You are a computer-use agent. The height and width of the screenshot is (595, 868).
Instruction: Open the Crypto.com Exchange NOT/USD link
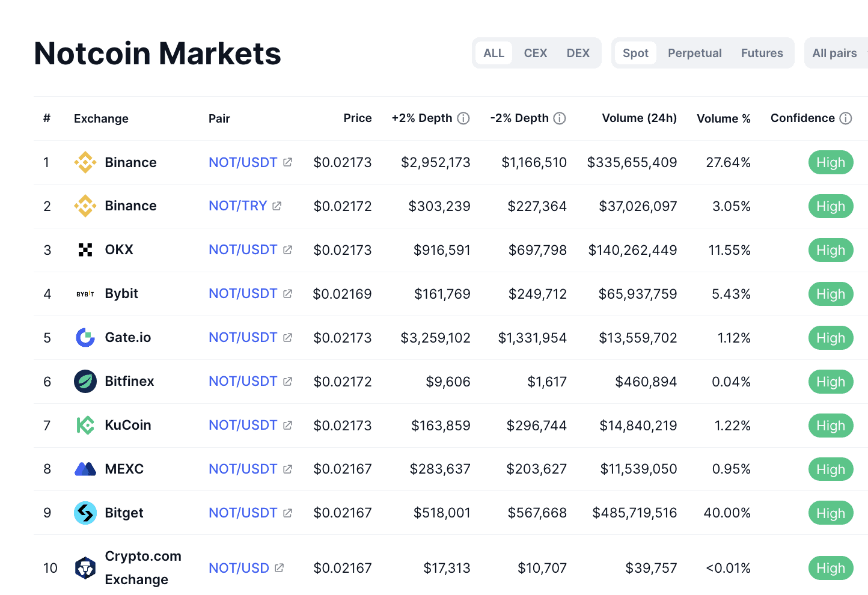pyautogui.click(x=239, y=569)
